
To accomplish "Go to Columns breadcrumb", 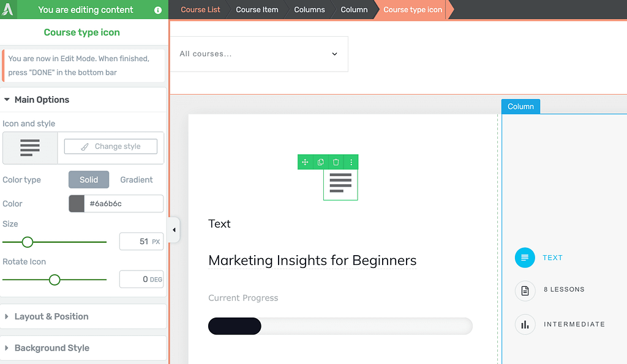I will [x=309, y=10].
